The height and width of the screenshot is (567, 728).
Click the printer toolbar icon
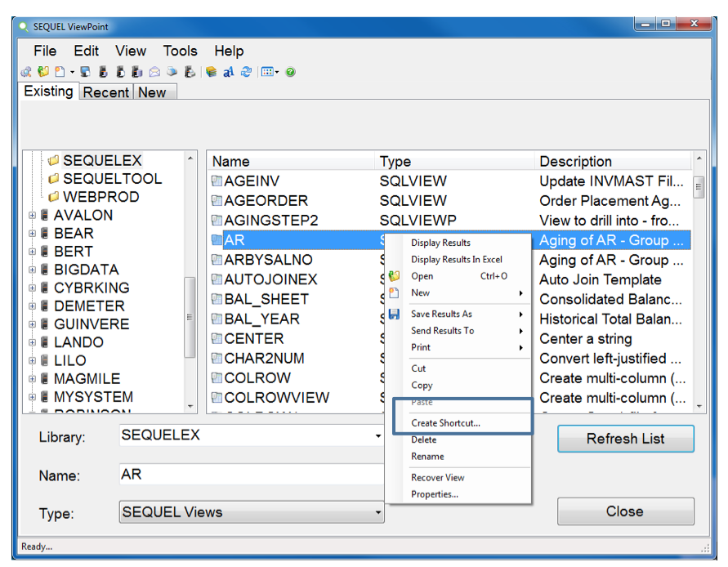point(172,72)
